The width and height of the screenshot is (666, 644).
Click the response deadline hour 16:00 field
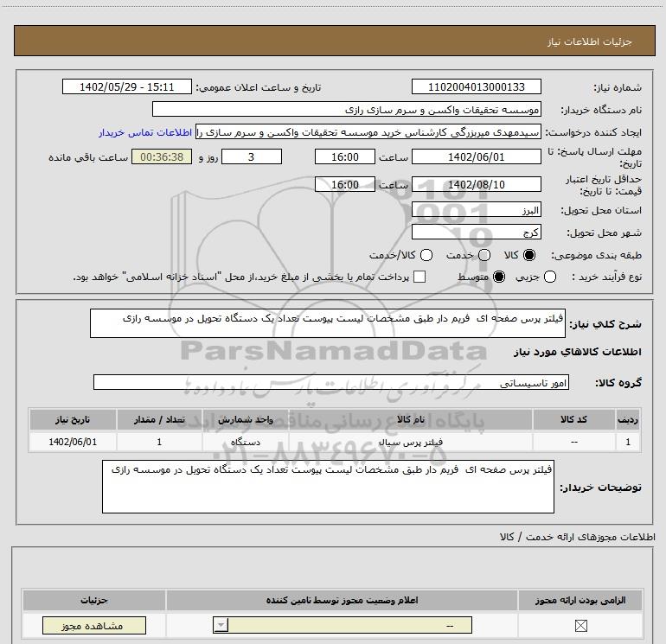tap(345, 157)
